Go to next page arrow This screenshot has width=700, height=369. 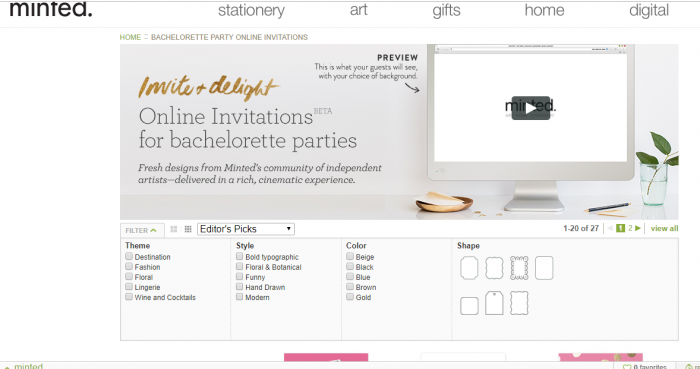638,228
